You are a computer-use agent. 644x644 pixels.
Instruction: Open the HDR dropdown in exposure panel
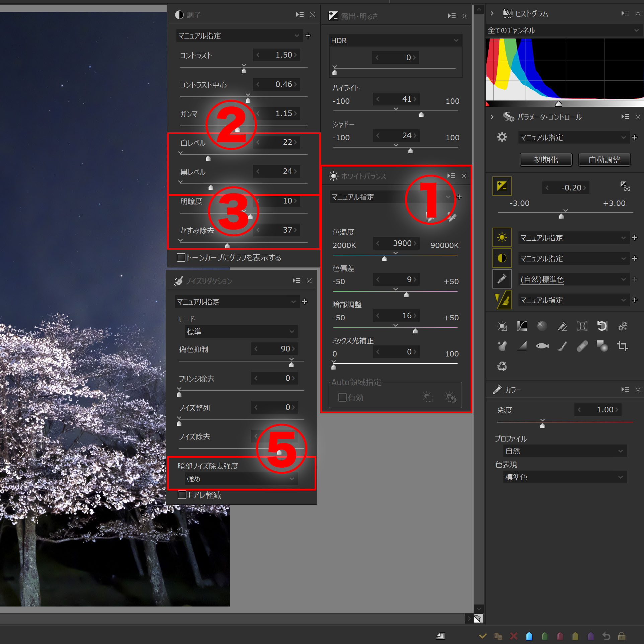click(x=395, y=41)
